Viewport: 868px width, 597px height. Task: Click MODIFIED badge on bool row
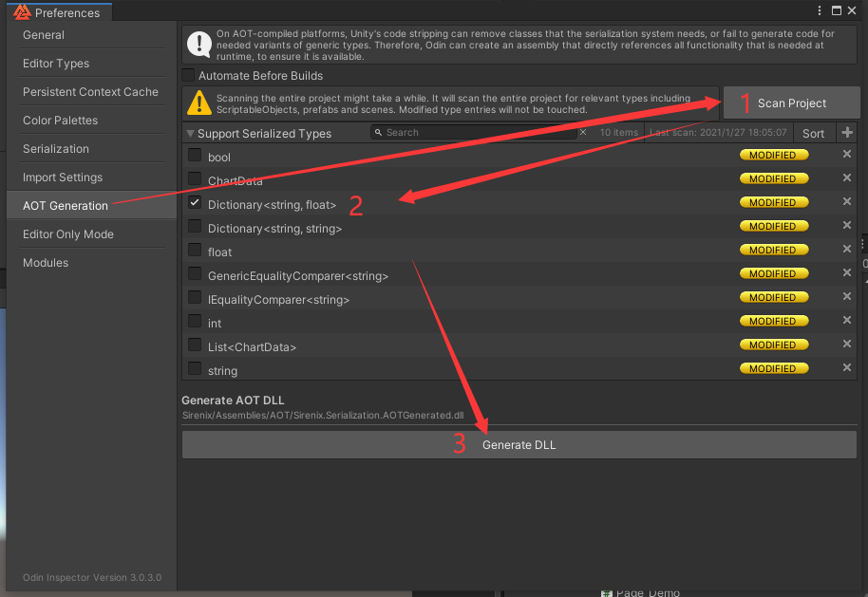(774, 155)
